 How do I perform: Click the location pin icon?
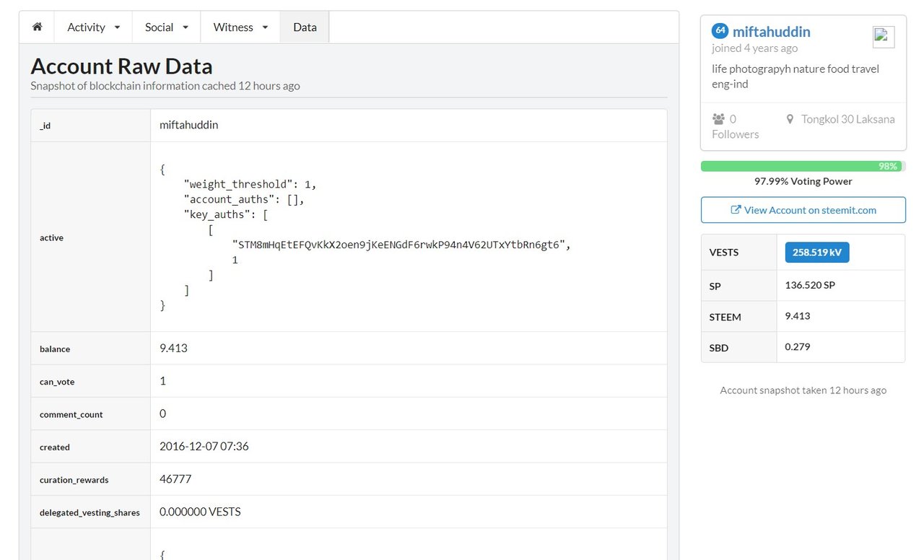790,119
